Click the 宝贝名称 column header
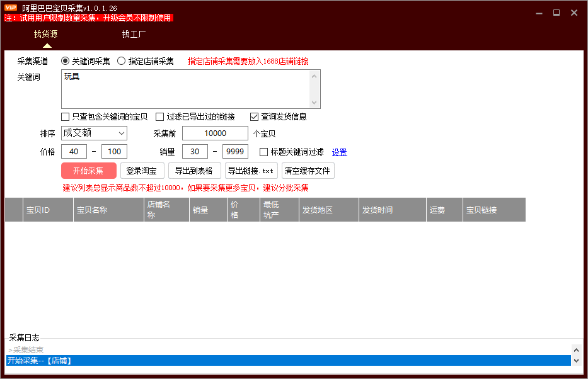 pos(109,210)
